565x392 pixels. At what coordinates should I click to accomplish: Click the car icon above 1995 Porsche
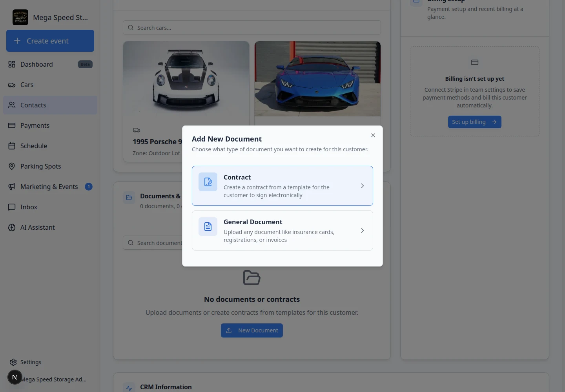[137, 130]
